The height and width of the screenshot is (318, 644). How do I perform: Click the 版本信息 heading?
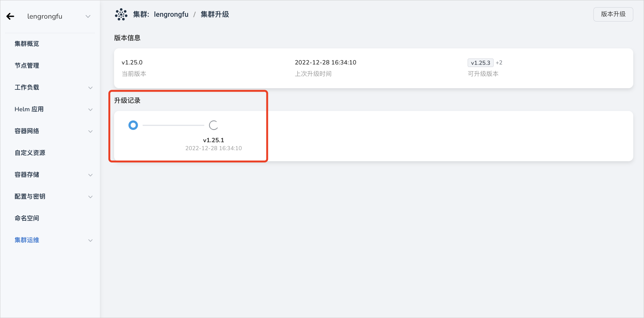click(x=127, y=38)
